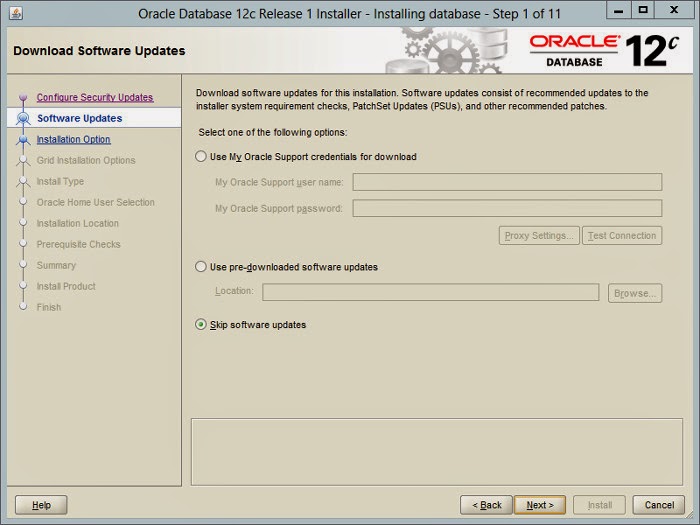The image size is (700, 525).
Task: Go to the Installation Option step link
Action: point(74,139)
